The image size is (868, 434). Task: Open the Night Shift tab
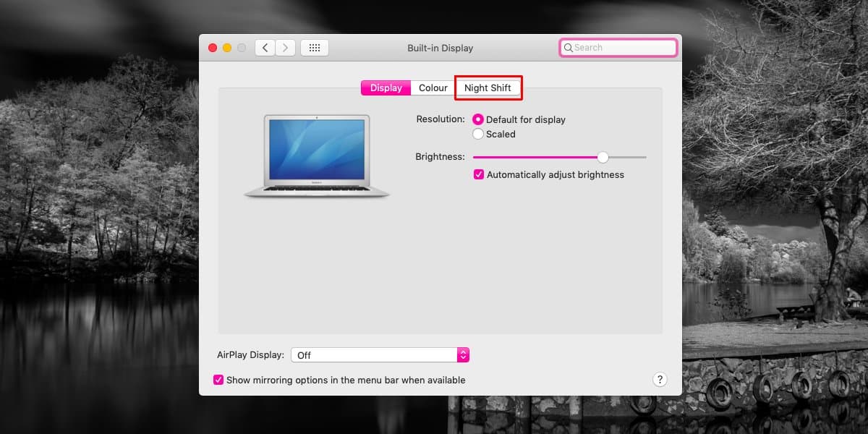tap(488, 88)
